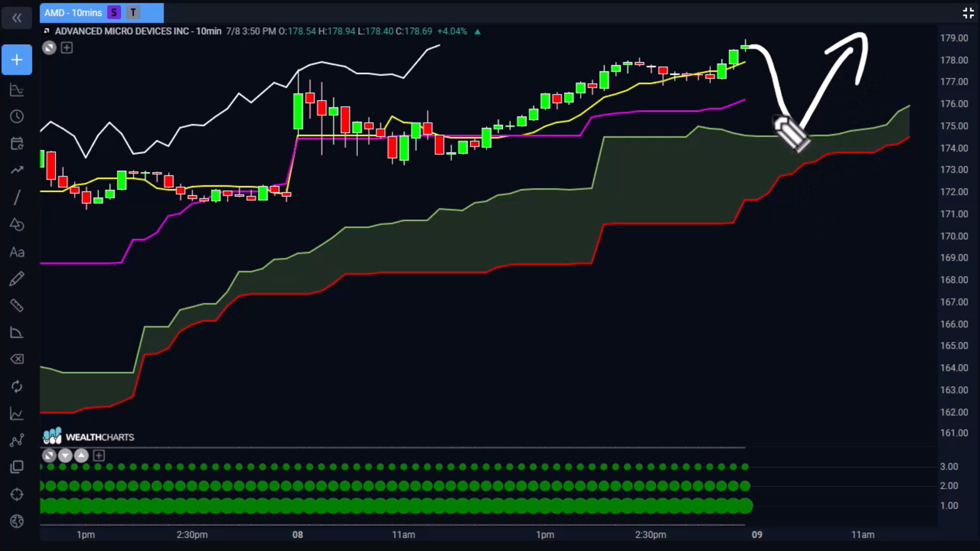Image resolution: width=980 pixels, height=551 pixels.
Task: Click the small symbol icon before the title
Action: pos(47,31)
